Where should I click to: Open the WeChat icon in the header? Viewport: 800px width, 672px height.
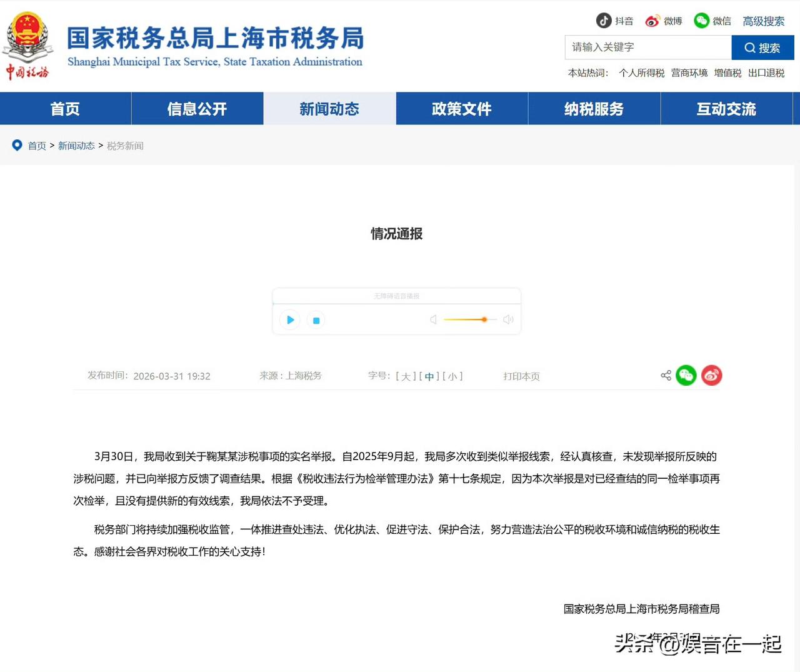pyautogui.click(x=701, y=21)
